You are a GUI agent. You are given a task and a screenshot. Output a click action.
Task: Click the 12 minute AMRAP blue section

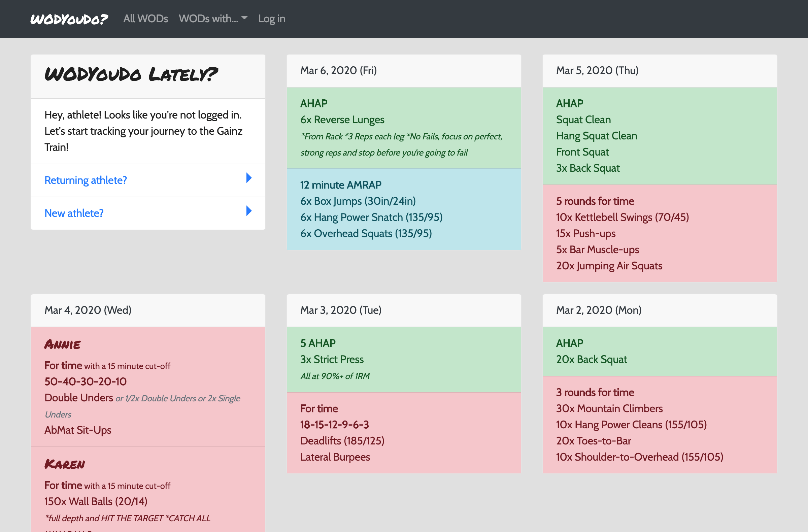tap(404, 209)
